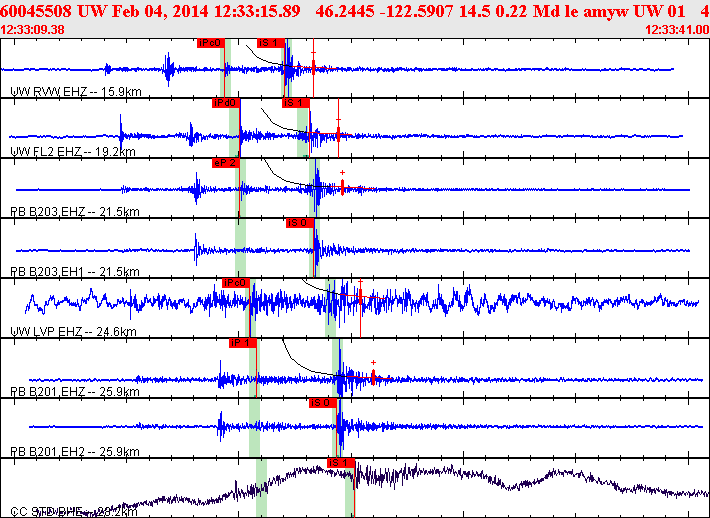710x518 pixels.
Task: Select the iP 1 pick flag on the B201 EHZ trace
Action: point(243,343)
